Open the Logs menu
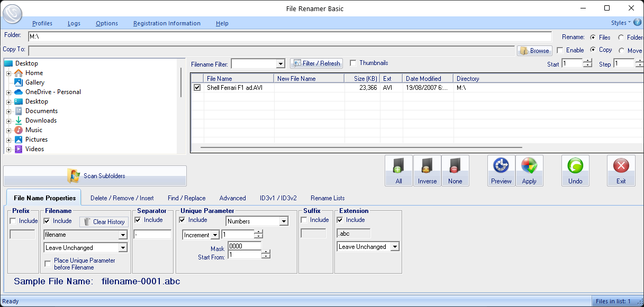 (x=74, y=23)
